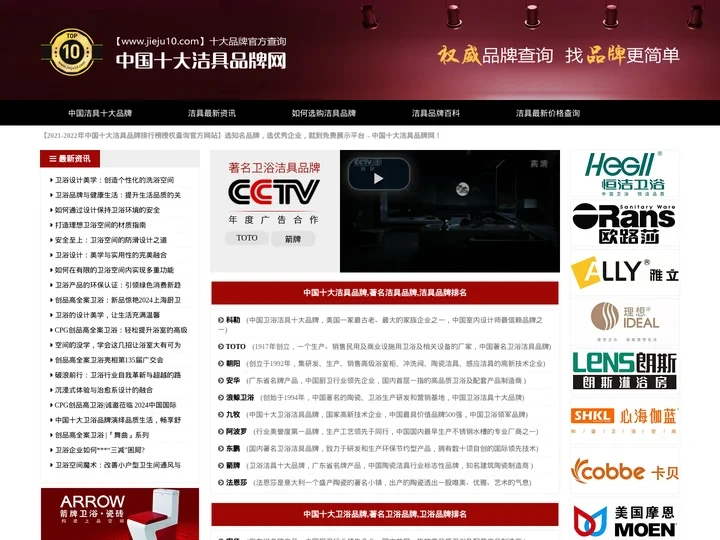The image size is (720, 540).
Task: Open article 破浪前行：卫浴行业自我革新与超越的路
Action: tap(118, 375)
